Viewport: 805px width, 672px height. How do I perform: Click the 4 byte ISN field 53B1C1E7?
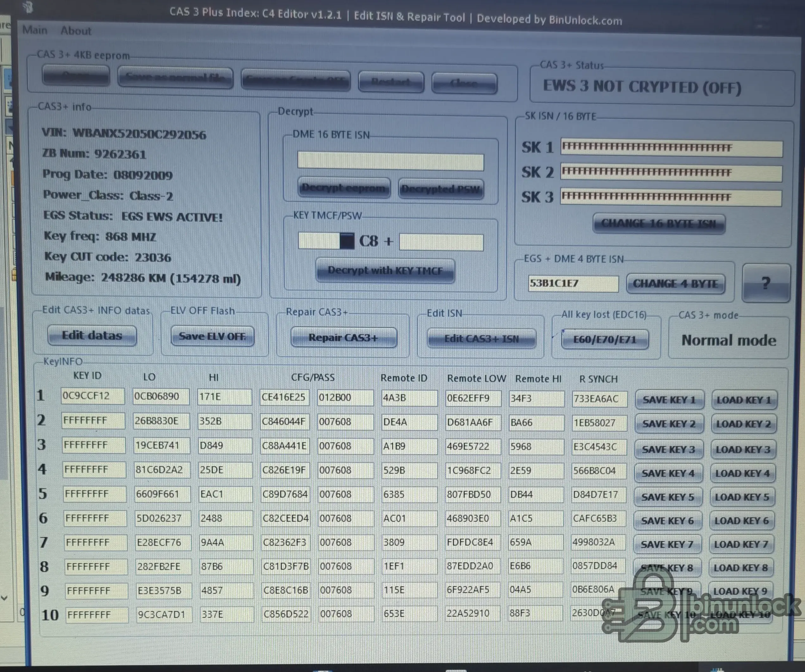pyautogui.click(x=573, y=283)
